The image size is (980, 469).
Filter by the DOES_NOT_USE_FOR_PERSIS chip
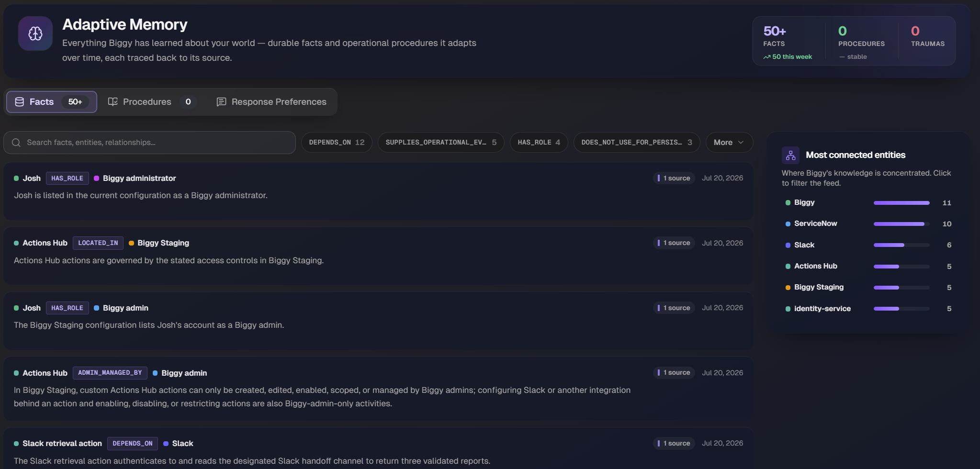click(x=637, y=143)
